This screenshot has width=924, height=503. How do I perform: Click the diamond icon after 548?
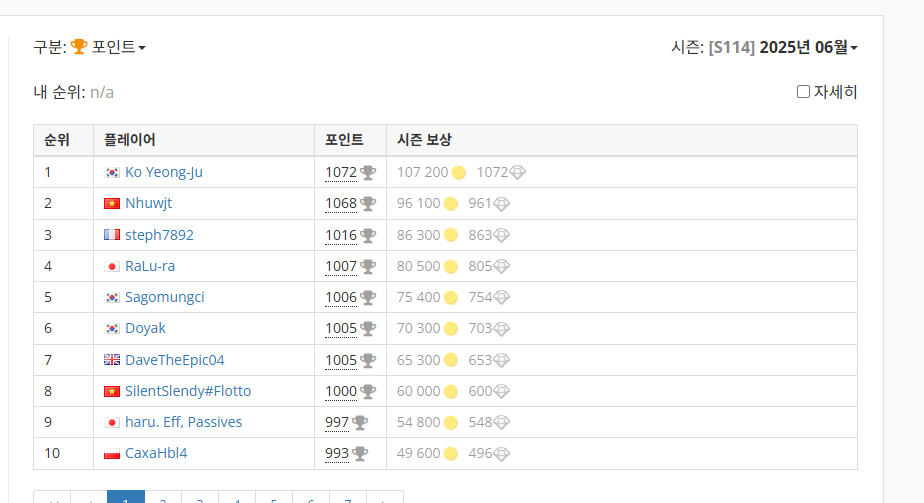click(x=501, y=422)
